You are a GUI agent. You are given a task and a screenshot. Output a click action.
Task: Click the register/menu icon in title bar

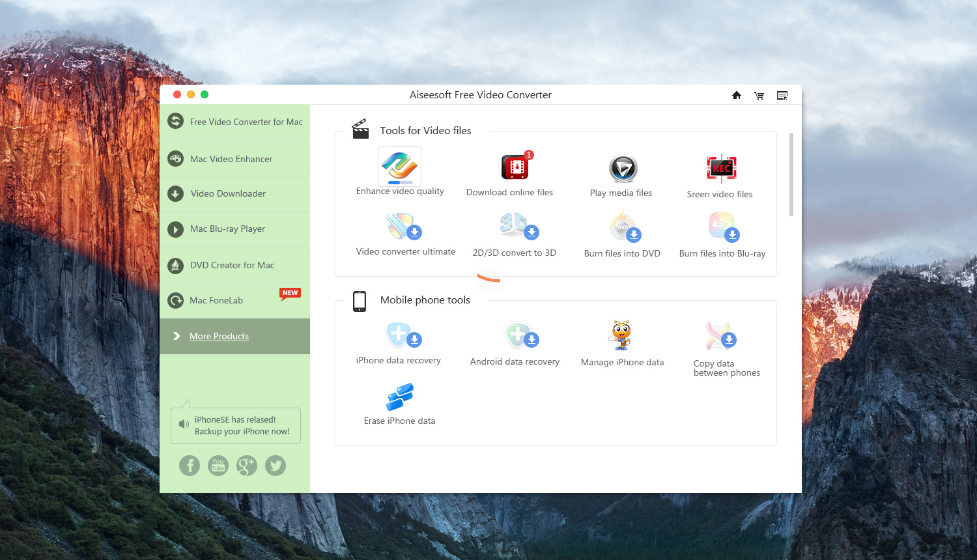[782, 95]
